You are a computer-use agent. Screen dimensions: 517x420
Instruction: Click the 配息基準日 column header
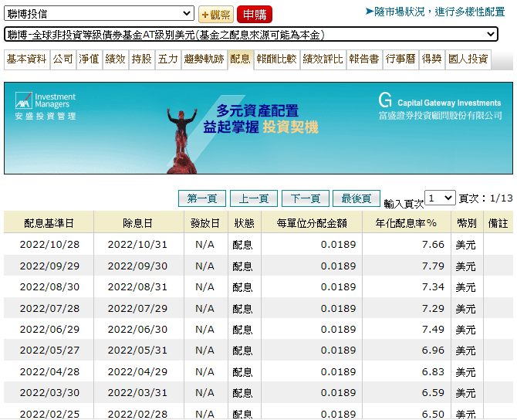49,223
